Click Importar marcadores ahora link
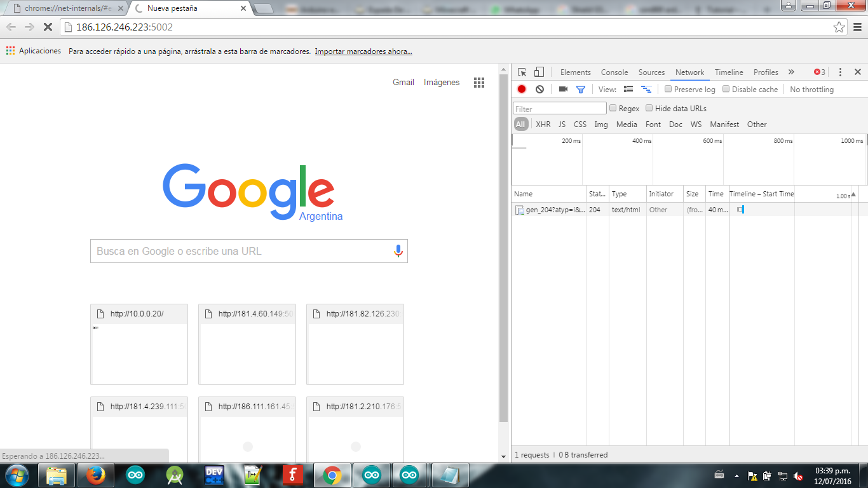Image resolution: width=868 pixels, height=488 pixels. point(363,51)
